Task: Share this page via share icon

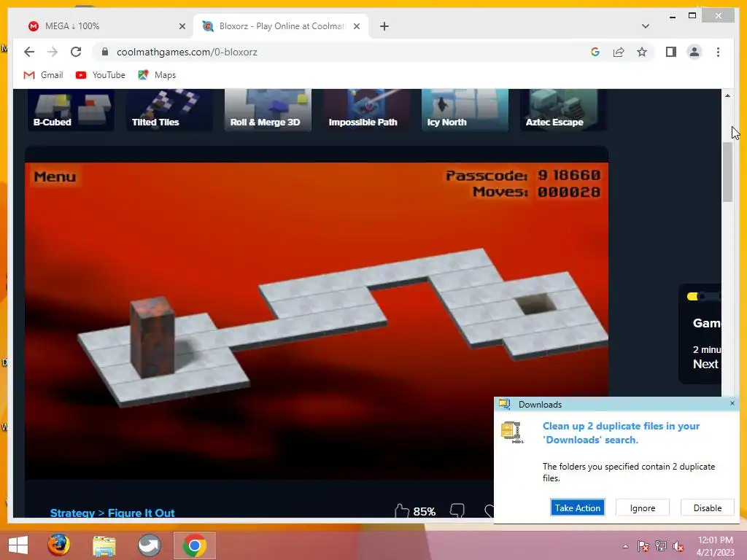Action: [x=619, y=52]
